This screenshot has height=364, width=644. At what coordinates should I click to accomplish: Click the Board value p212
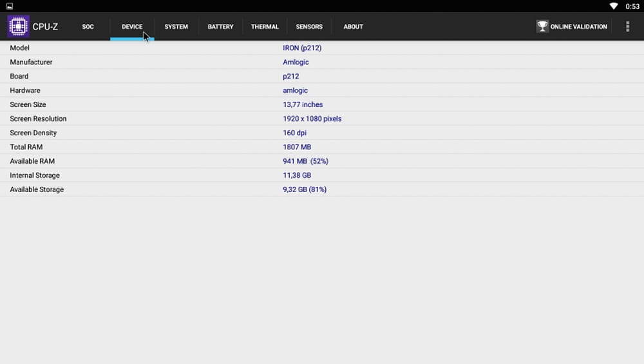[x=291, y=77]
